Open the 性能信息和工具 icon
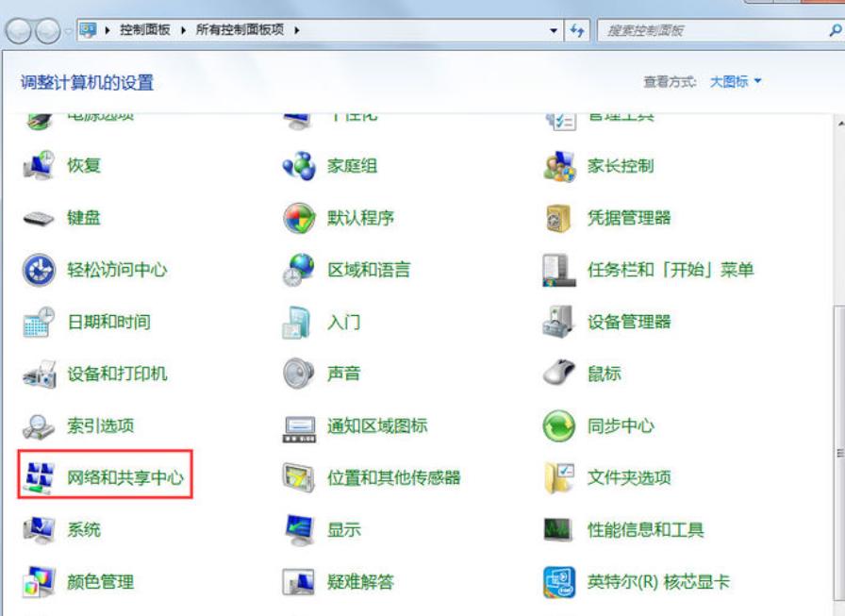This screenshot has height=616, width=845. 557,530
